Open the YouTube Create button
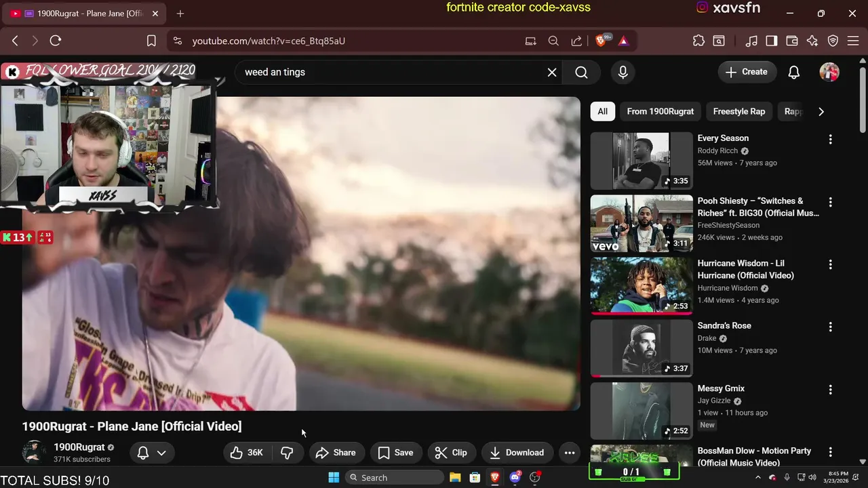The height and width of the screenshot is (488, 868). pos(747,72)
